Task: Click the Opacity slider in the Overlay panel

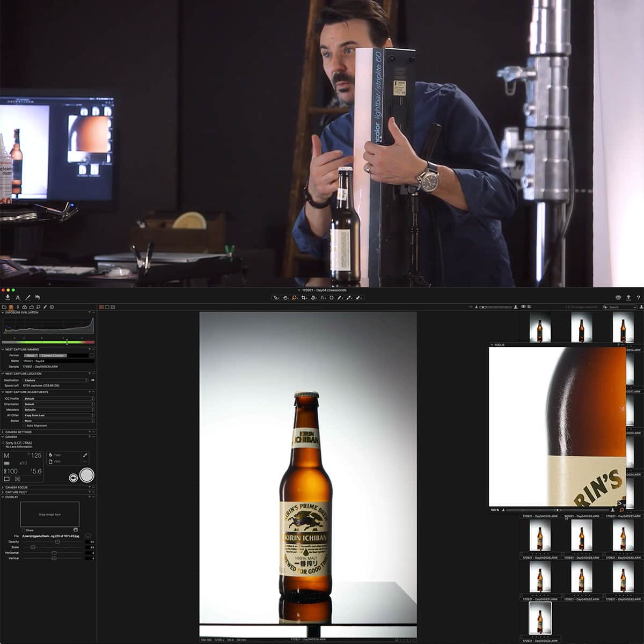Action: [57, 542]
